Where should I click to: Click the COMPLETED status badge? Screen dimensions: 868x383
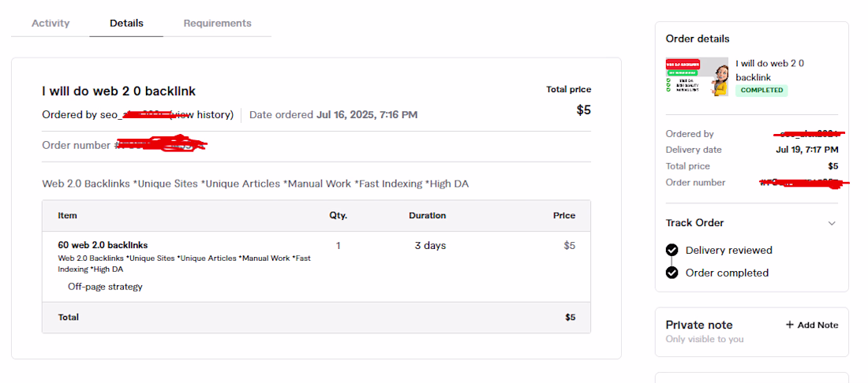pyautogui.click(x=761, y=91)
